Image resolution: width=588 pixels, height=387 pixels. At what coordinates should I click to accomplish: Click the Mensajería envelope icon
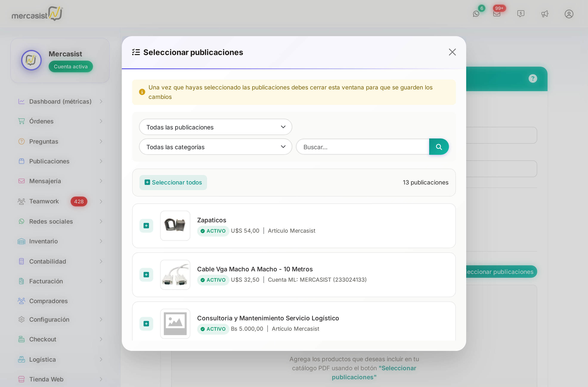pyautogui.click(x=22, y=181)
